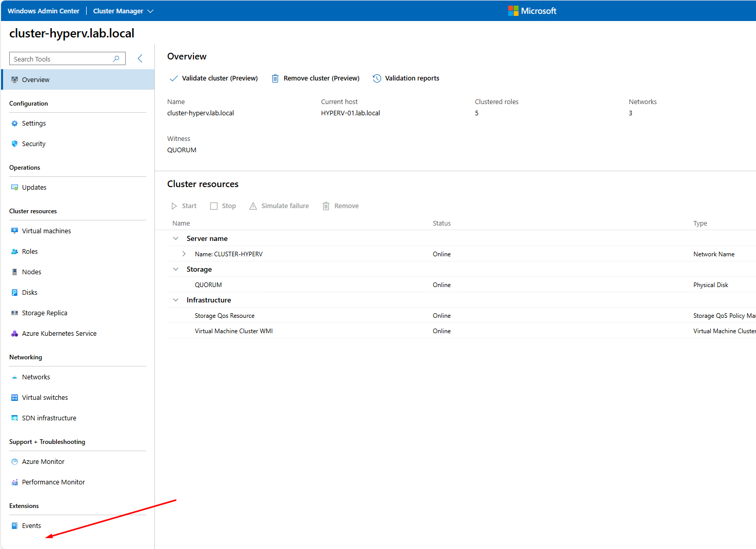Click the Network Name type cell

714,254
